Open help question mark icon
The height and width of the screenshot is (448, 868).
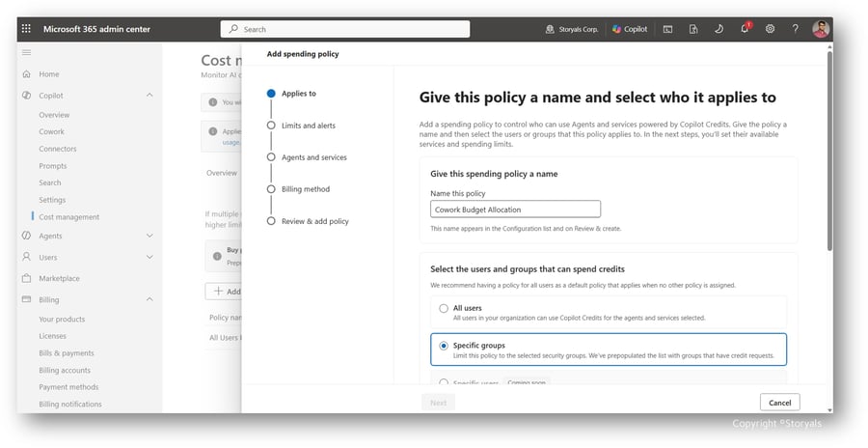pos(796,29)
